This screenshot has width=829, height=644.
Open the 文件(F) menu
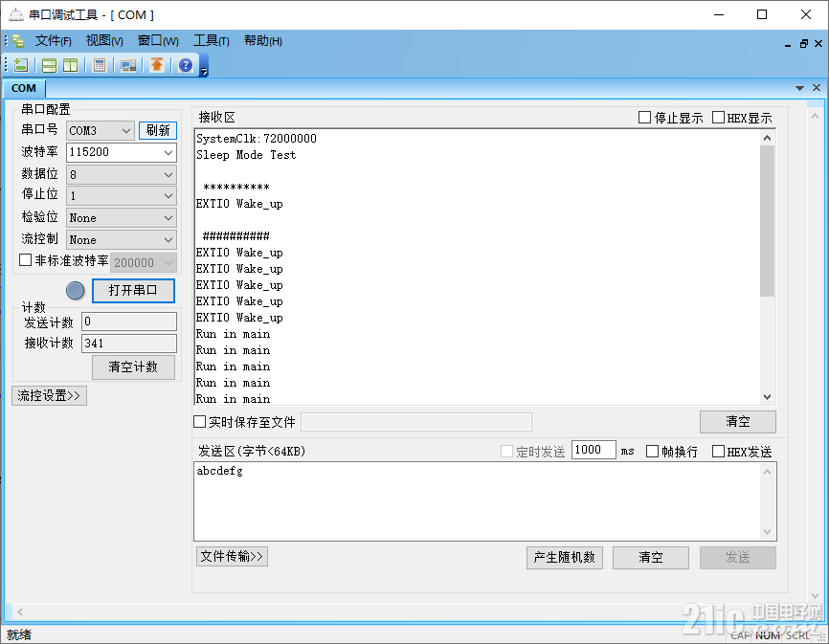[x=53, y=41]
